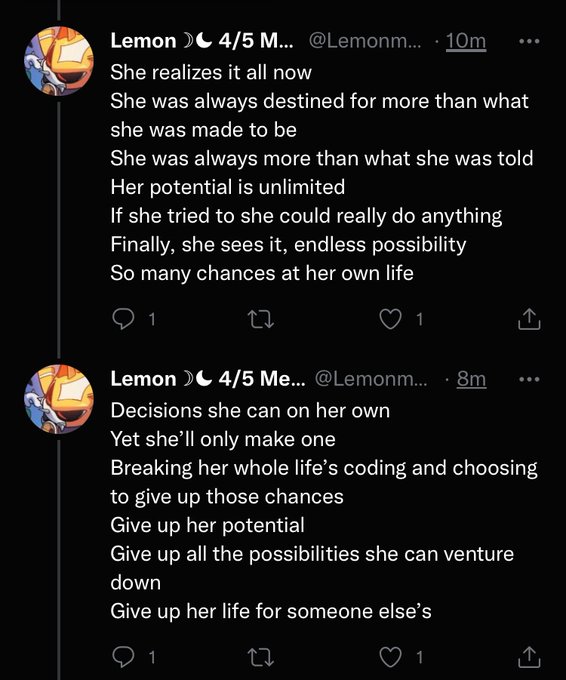Open the tweet text 'Her potential is unlimited'

[228, 187]
